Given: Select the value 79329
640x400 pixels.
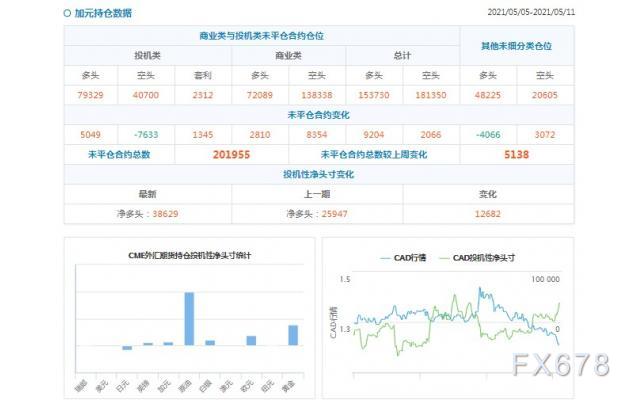Looking at the screenshot, I should tap(91, 95).
